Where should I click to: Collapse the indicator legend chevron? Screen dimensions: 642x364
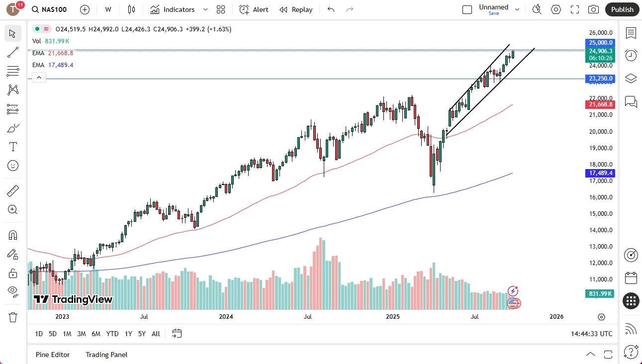pos(39,77)
